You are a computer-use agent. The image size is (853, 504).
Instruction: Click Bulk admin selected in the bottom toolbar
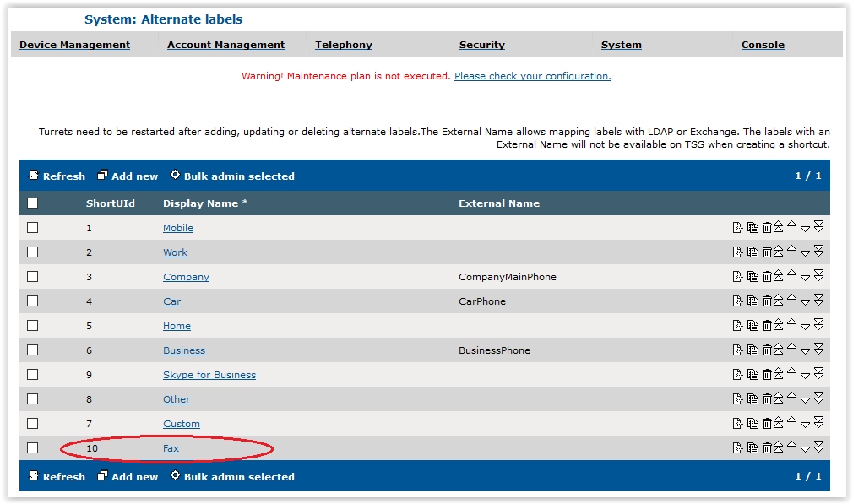[x=232, y=476]
